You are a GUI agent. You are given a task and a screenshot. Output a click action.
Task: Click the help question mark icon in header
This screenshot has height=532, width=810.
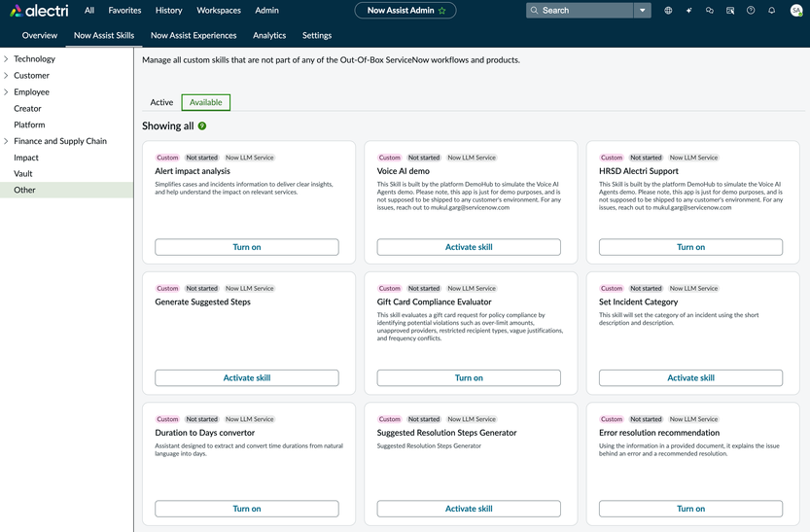pyautogui.click(x=751, y=11)
